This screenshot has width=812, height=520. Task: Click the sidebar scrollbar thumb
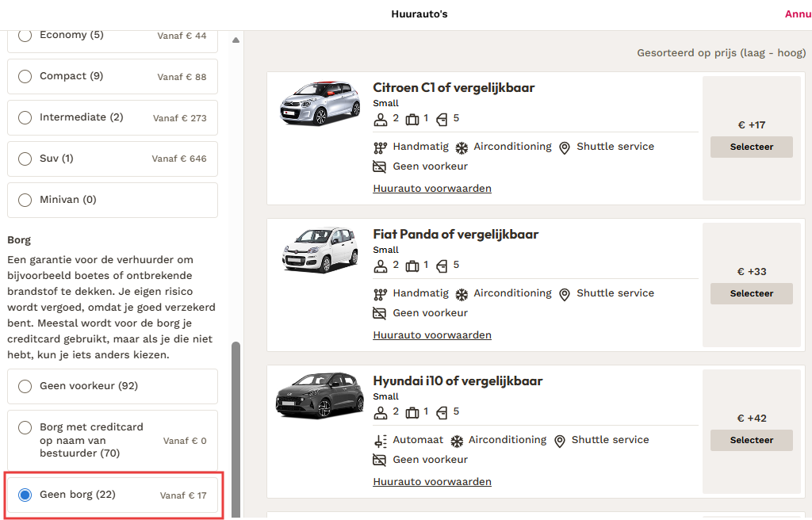pyautogui.click(x=236, y=429)
